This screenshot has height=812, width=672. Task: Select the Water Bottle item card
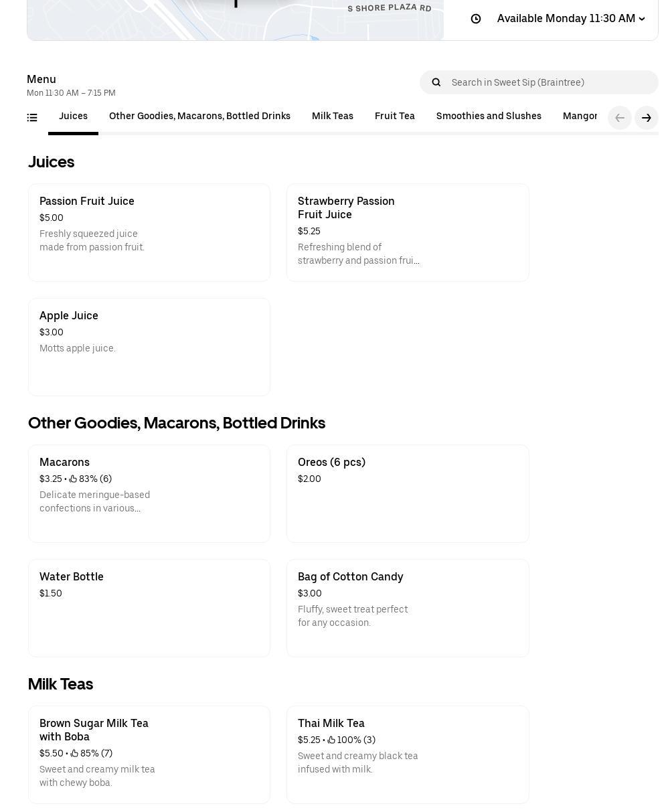[x=149, y=608]
